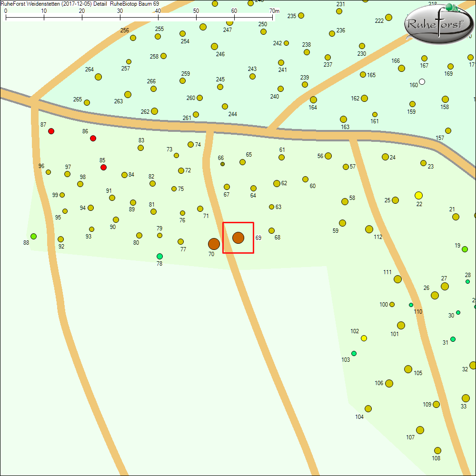Click the small dark tree marker 66

click(222, 164)
